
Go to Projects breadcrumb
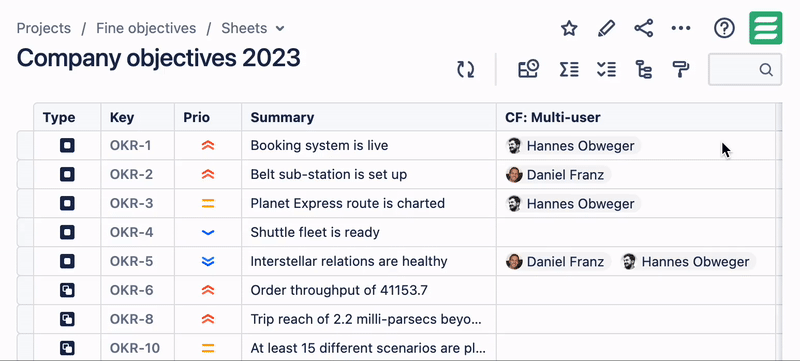tap(44, 28)
